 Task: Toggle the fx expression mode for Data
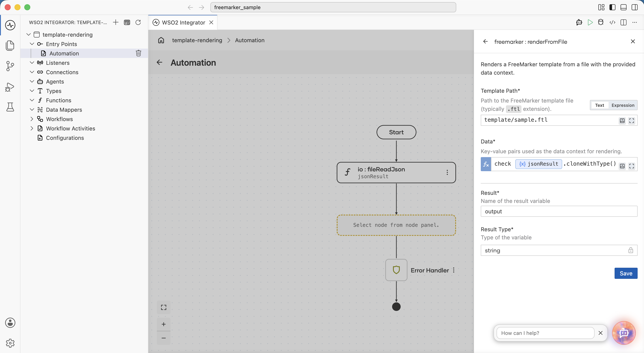486,164
